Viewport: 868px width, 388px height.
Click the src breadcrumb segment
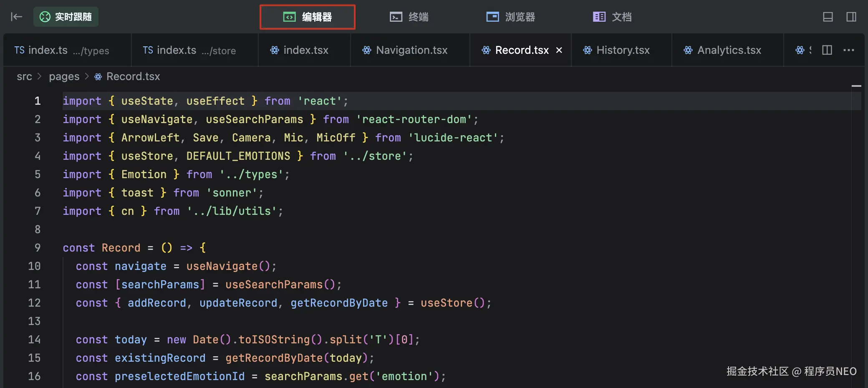[24, 76]
